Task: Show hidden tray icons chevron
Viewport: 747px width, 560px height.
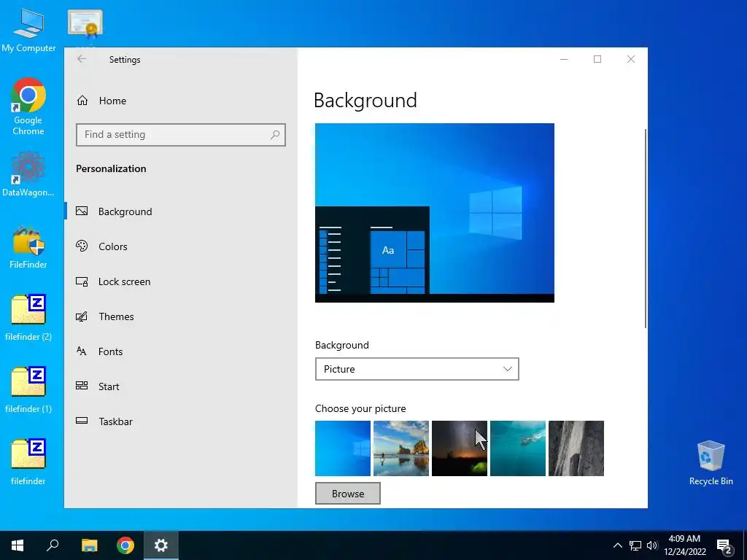Action: click(x=617, y=545)
